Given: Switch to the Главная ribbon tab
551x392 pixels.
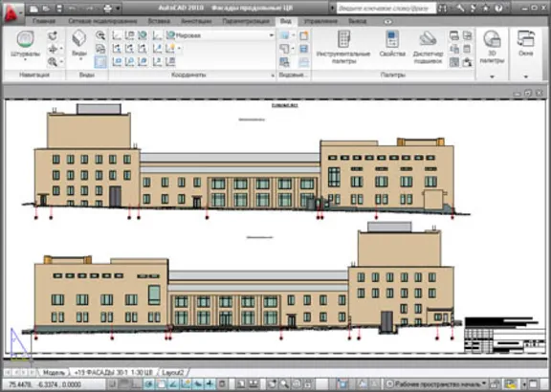Looking at the screenshot, I should pos(44,21).
